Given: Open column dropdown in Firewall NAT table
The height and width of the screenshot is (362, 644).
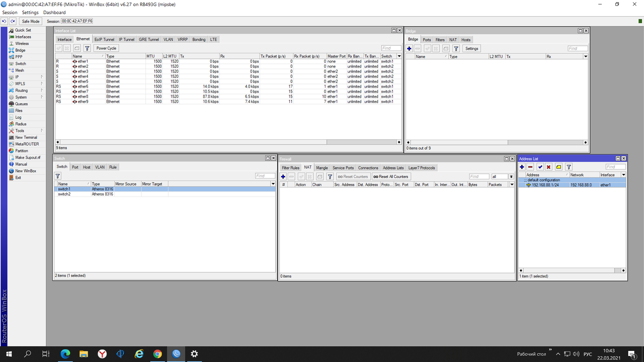Looking at the screenshot, I should (x=511, y=185).
